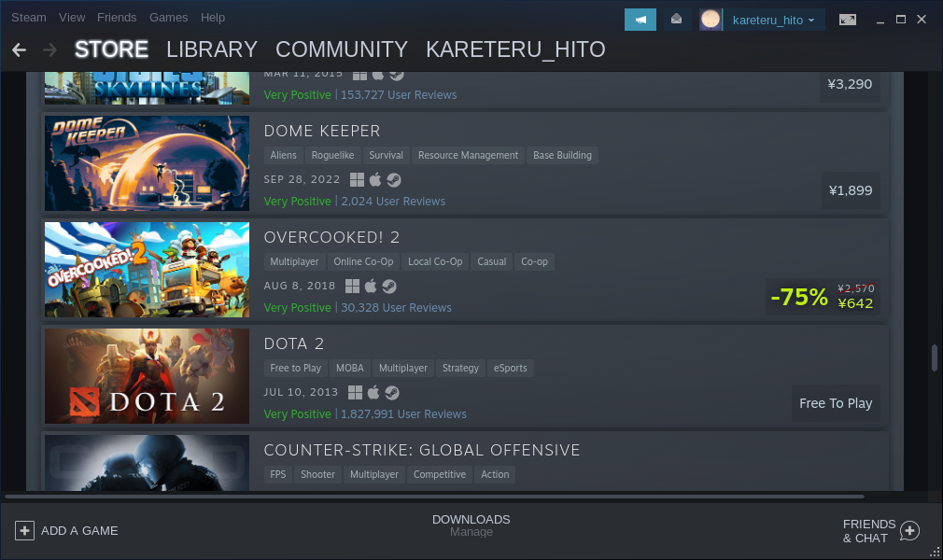Click the Local Co-Op tag

[435, 261]
